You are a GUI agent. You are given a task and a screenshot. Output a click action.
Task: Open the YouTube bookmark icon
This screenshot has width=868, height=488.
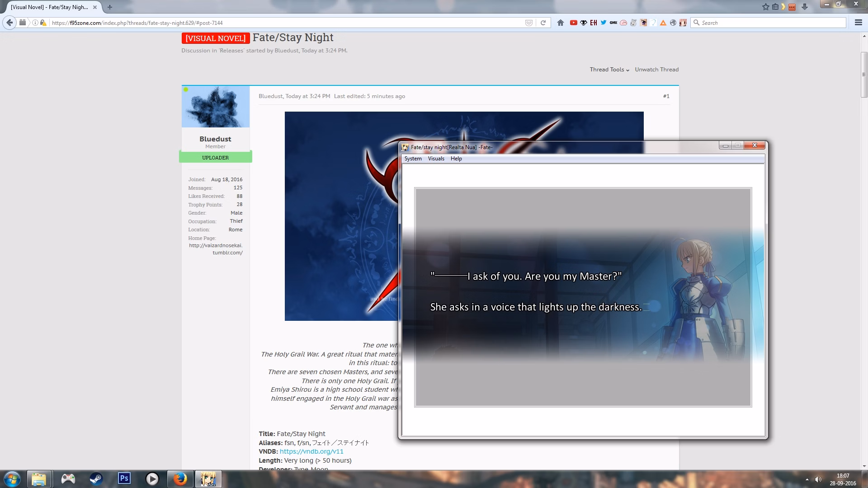pyautogui.click(x=573, y=23)
